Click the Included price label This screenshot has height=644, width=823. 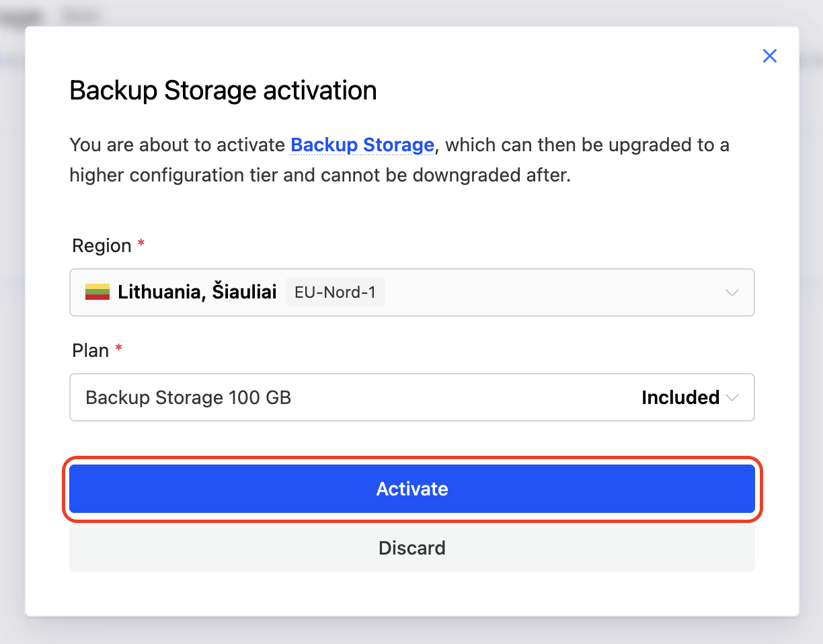click(680, 397)
